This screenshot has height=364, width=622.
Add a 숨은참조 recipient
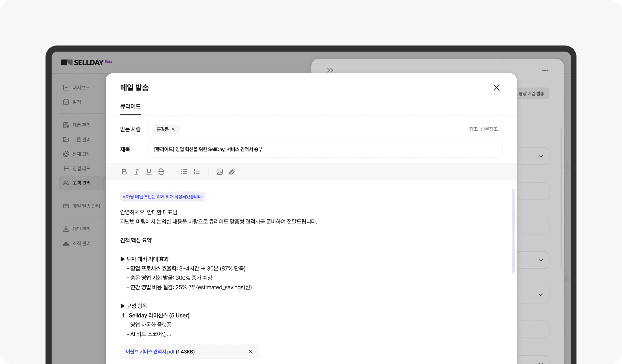coord(489,129)
